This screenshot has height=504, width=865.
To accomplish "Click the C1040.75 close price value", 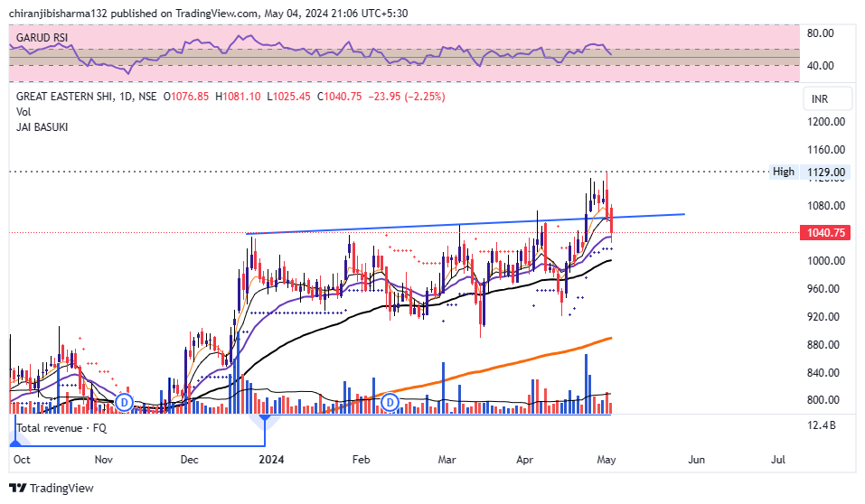I will coord(339,97).
